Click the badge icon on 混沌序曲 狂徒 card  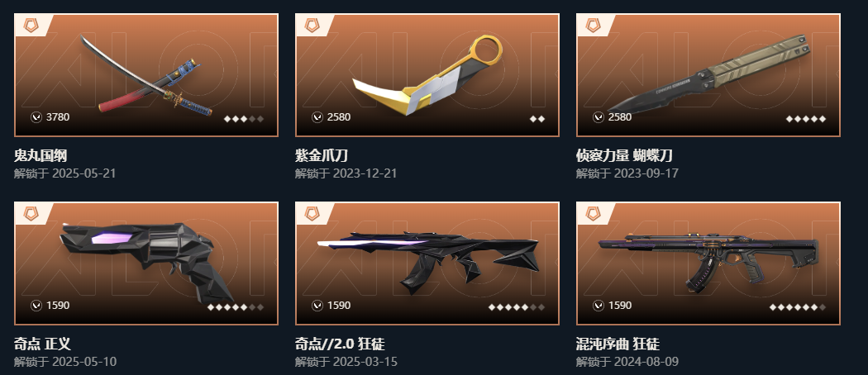pyautogui.click(x=594, y=213)
